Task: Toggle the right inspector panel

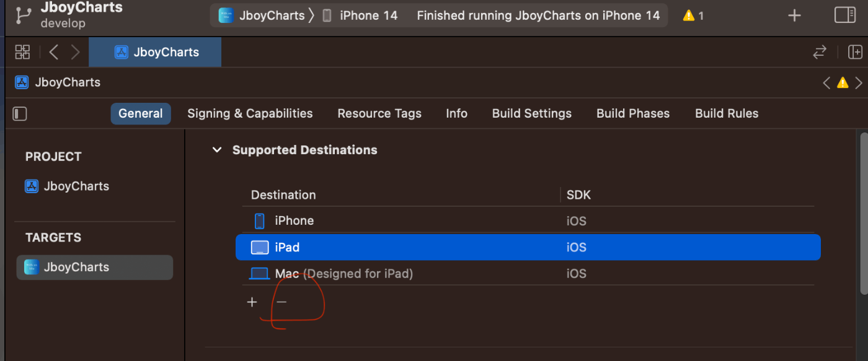Action: [x=845, y=15]
